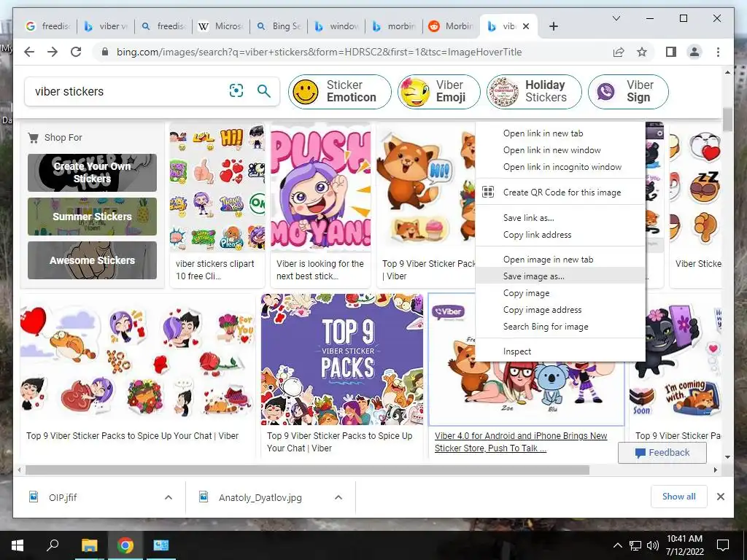Viewport: 747px width, 560px height.
Task: Open Create Your Own Stickers shop tile
Action: click(x=92, y=172)
